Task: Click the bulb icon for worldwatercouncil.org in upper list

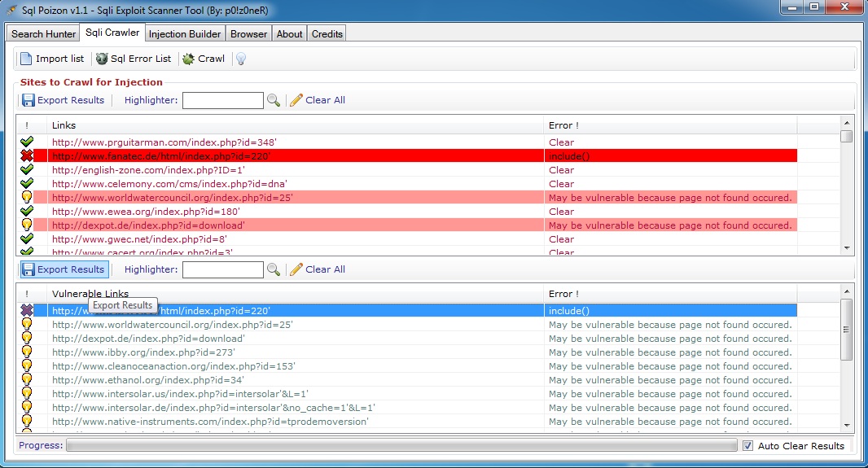Action: pos(27,197)
